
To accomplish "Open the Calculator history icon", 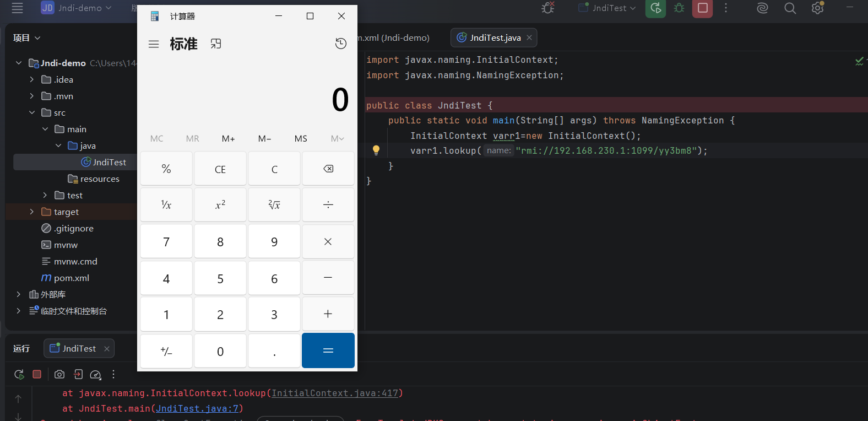I will (x=341, y=44).
